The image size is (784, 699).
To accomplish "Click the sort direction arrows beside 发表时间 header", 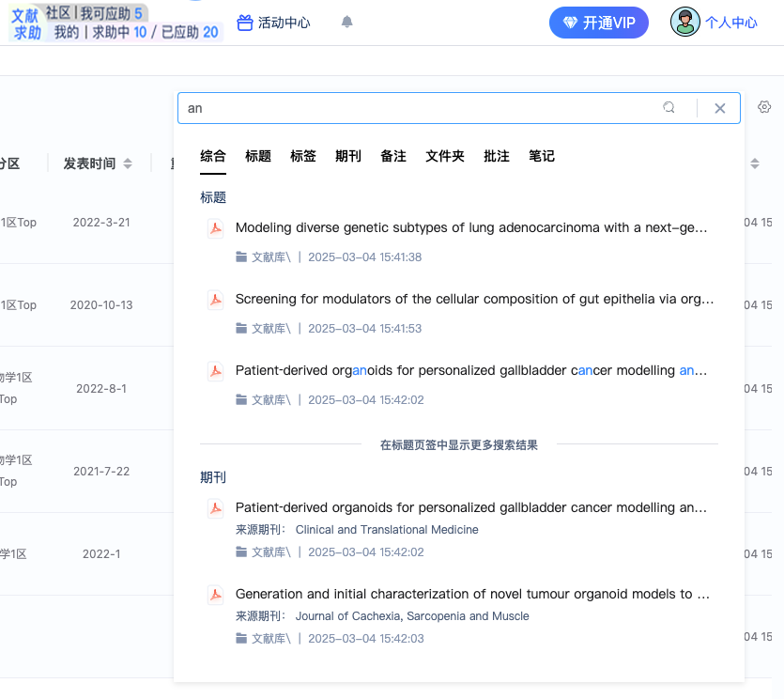I will point(130,163).
